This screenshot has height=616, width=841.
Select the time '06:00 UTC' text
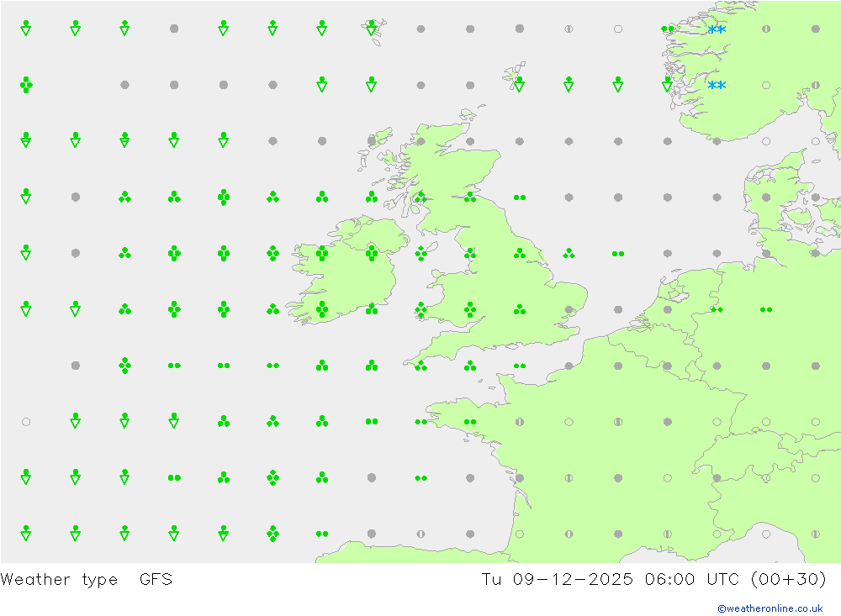692,580
